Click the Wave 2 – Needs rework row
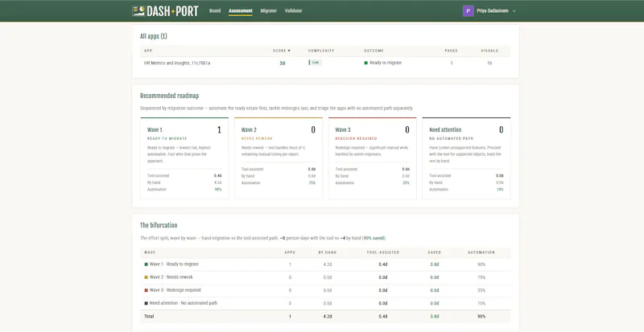644x332 pixels. click(x=325, y=277)
